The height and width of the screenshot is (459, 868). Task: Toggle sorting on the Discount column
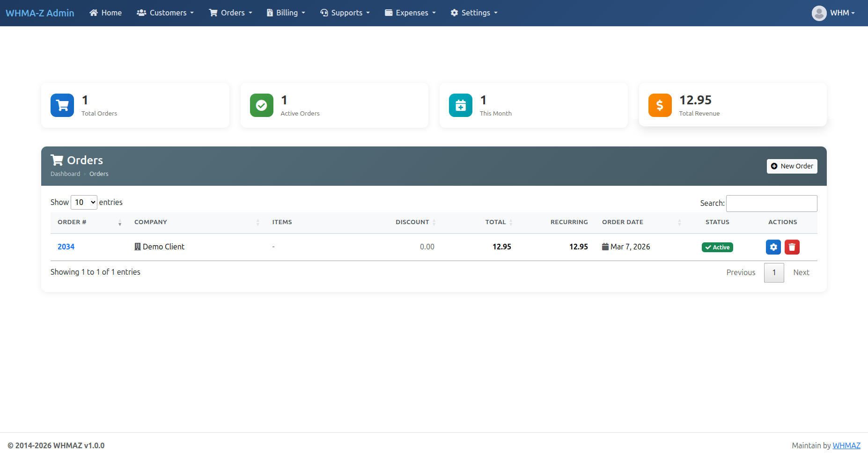click(x=434, y=222)
